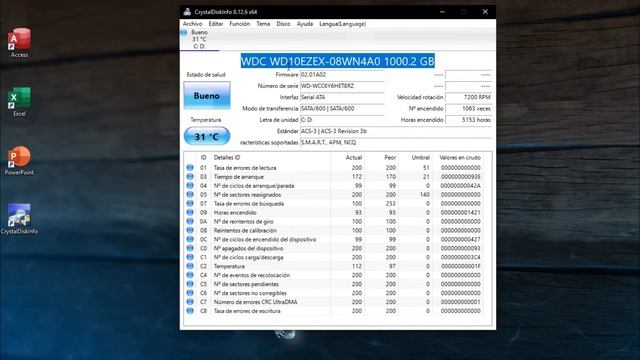Open the Función menu

click(x=240, y=24)
